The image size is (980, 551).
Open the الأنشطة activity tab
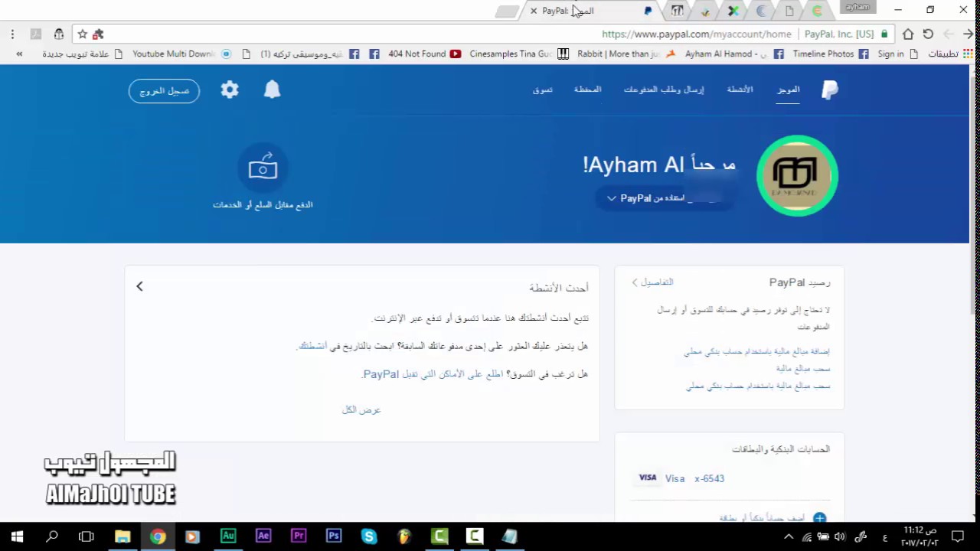click(x=740, y=90)
